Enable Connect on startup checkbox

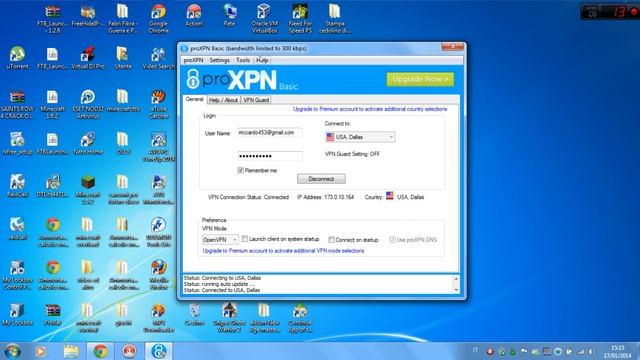coord(331,240)
